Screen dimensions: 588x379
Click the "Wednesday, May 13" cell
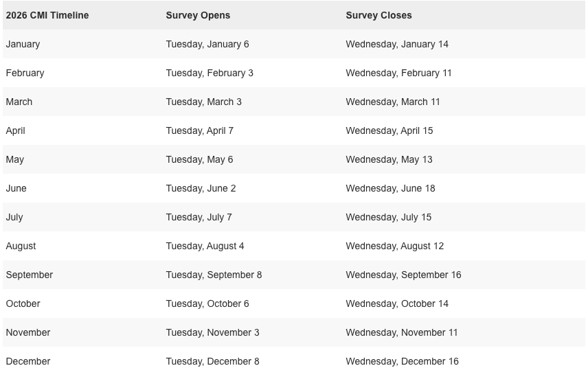point(389,159)
